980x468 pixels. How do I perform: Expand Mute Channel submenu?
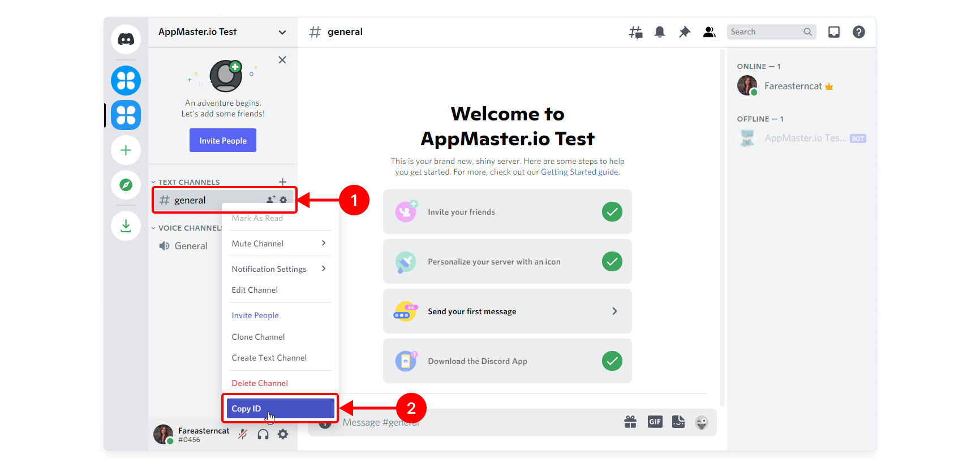click(x=280, y=244)
